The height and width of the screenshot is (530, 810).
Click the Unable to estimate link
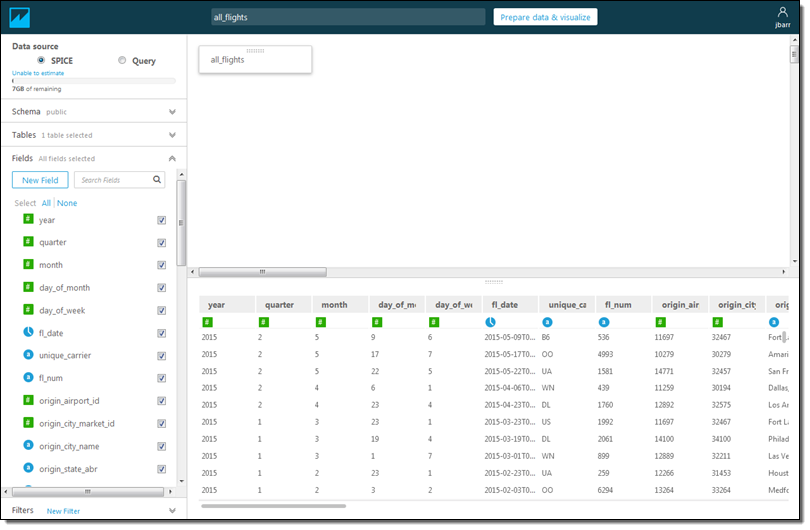pos(38,73)
